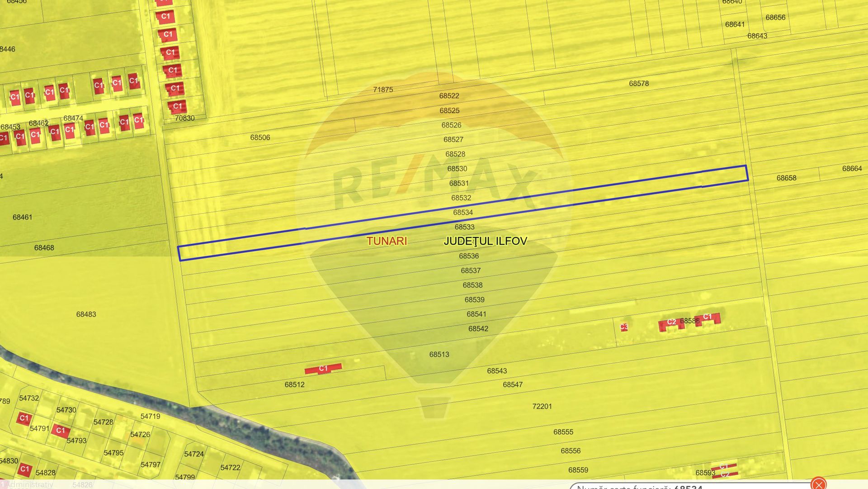Select parcel label 68513

tap(439, 354)
